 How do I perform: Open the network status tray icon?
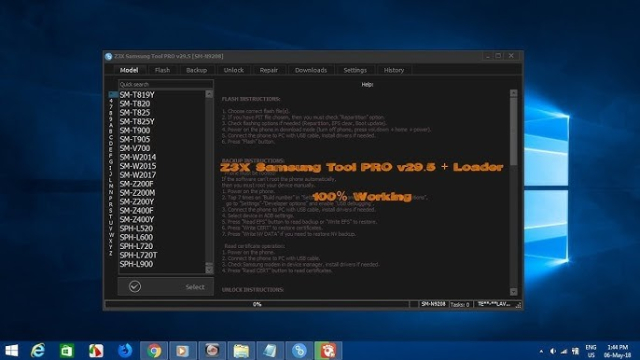(x=564, y=351)
